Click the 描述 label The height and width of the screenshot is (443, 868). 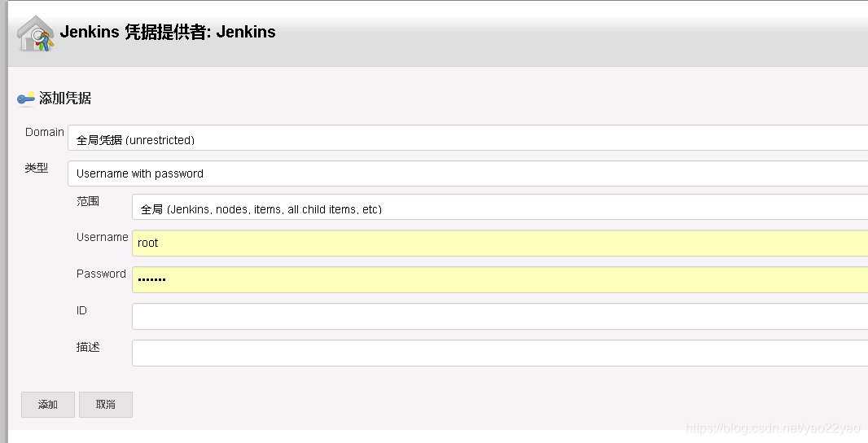pyautogui.click(x=88, y=347)
